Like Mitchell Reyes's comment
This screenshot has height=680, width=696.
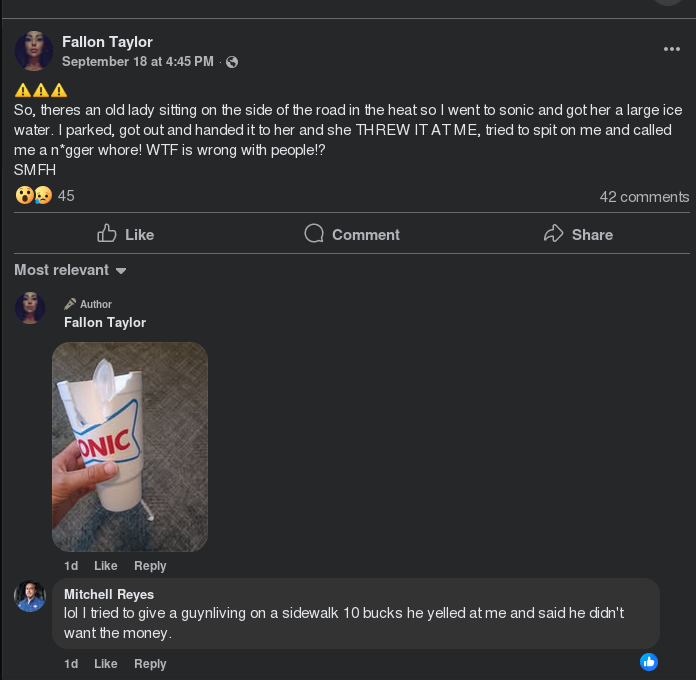(105, 664)
